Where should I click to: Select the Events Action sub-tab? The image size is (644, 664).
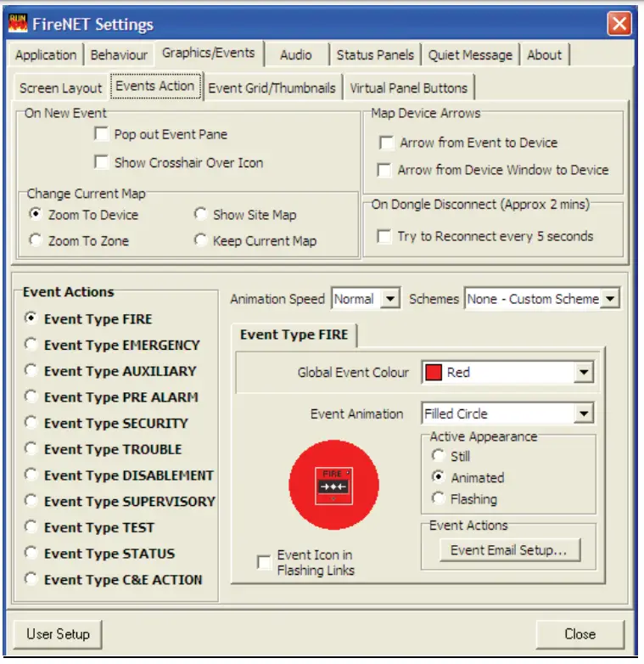[x=155, y=86]
